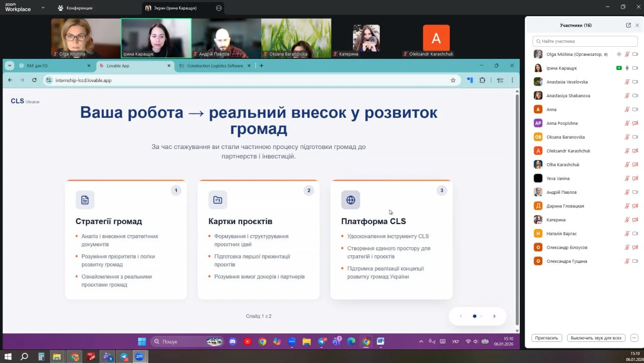Select Anastasiya Shabanova in the participants list
This screenshot has width=644, height=363.
(585, 96)
